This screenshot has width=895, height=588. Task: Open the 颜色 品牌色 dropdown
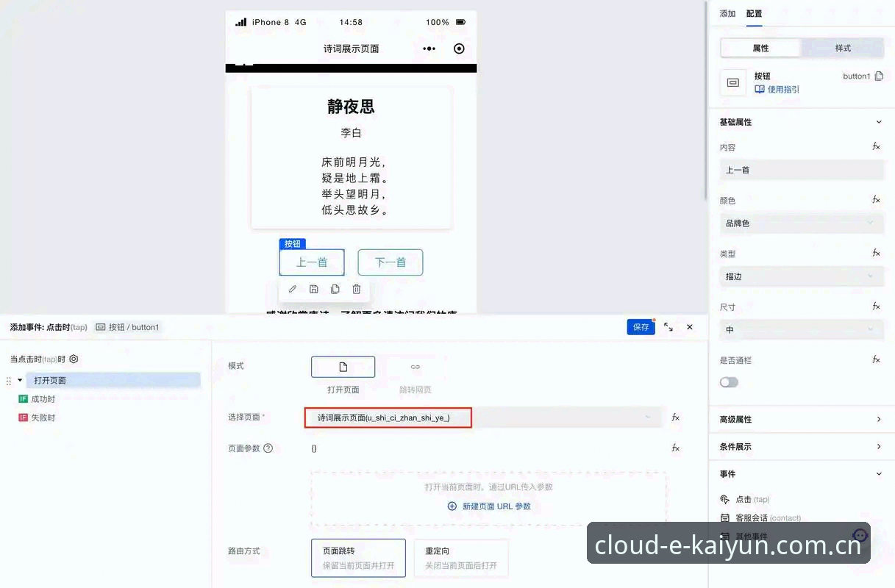pyautogui.click(x=802, y=223)
